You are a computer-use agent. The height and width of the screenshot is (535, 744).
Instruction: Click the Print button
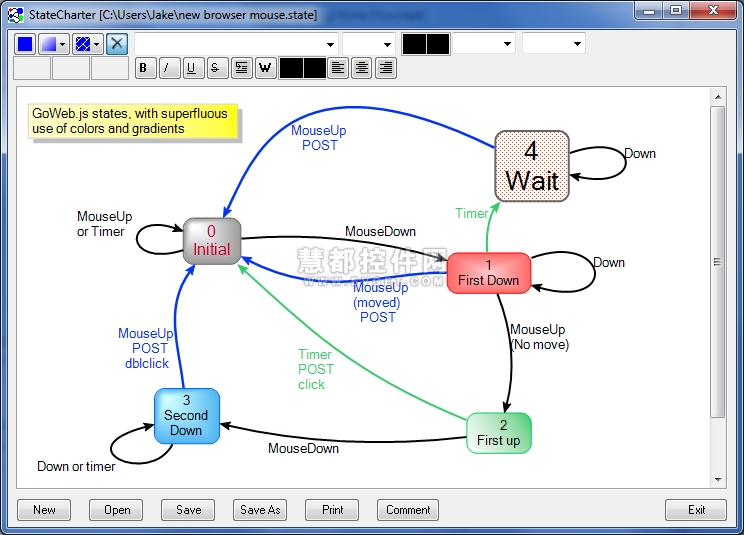pyautogui.click(x=333, y=510)
